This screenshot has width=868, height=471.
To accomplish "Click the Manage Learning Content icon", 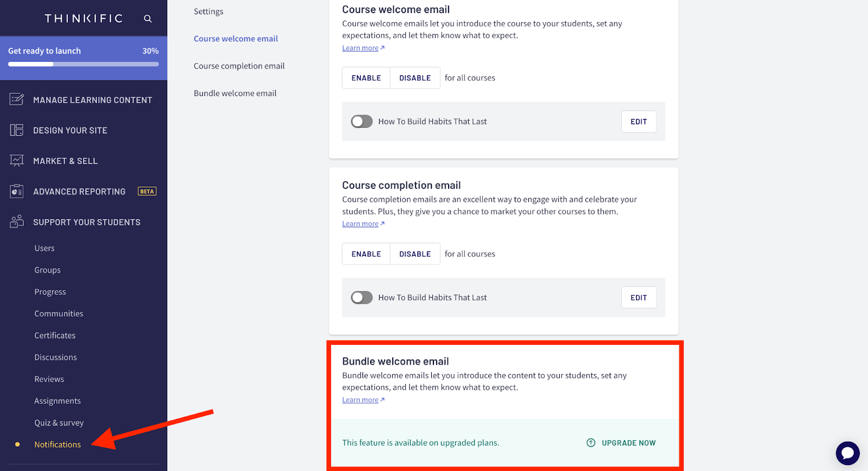I will tap(17, 100).
